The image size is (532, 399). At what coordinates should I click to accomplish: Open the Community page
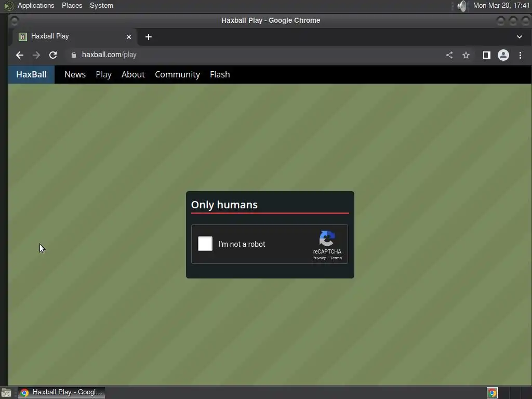click(x=178, y=74)
